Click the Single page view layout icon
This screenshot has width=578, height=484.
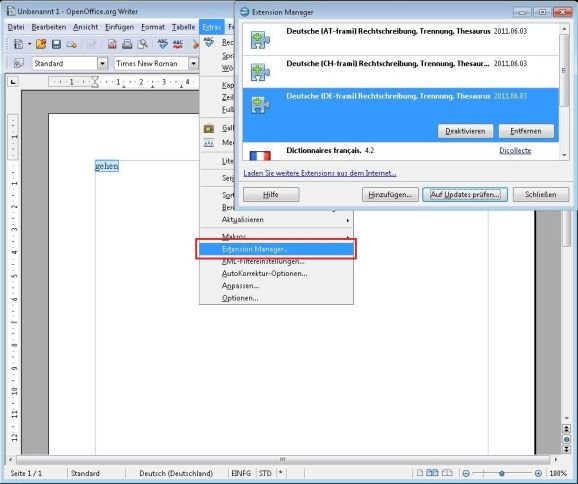tap(419, 473)
